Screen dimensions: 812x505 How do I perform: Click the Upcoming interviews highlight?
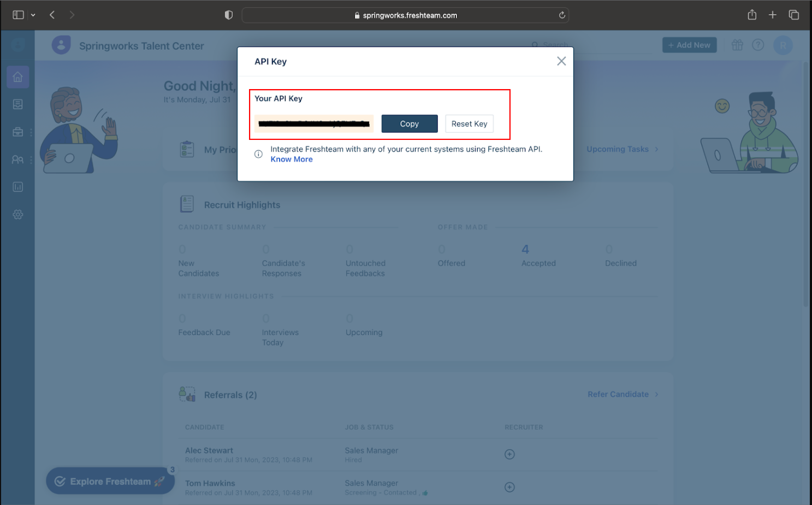pyautogui.click(x=364, y=332)
